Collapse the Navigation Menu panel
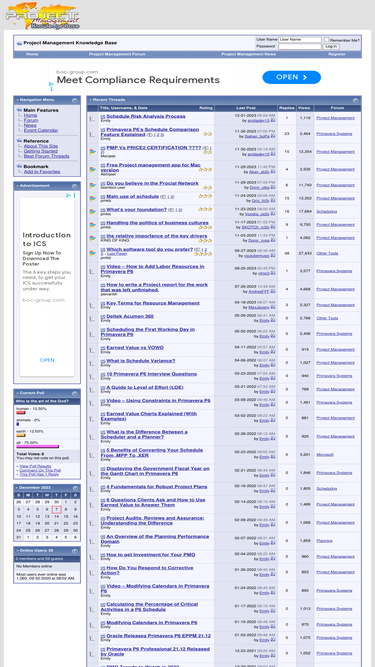375x667 pixels. tap(75, 100)
